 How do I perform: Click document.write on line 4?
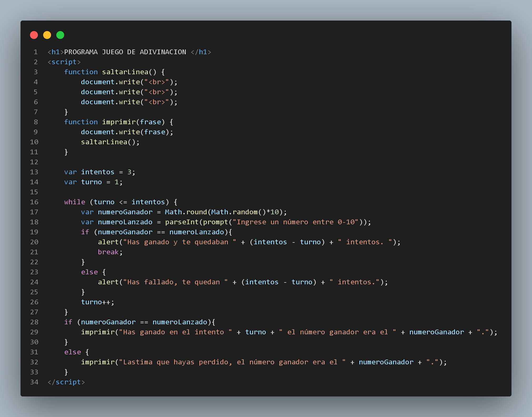point(110,82)
